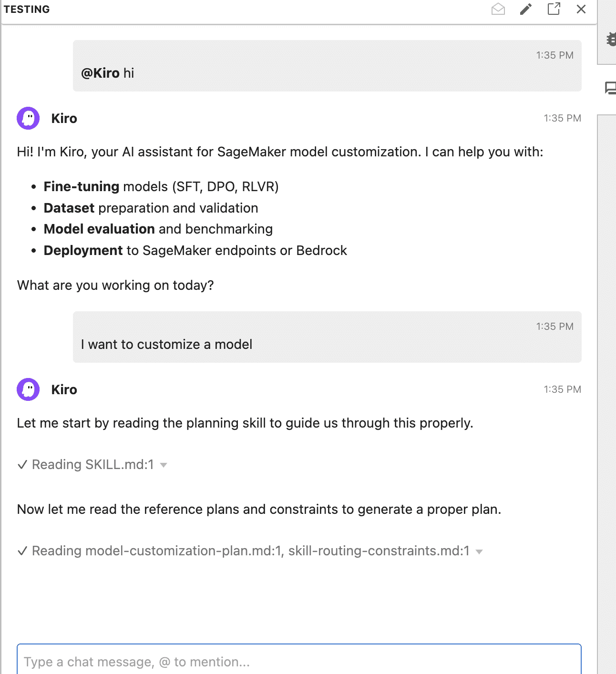Click the @Kiro mention text
Screen dimensions: 616x674
(x=100, y=73)
